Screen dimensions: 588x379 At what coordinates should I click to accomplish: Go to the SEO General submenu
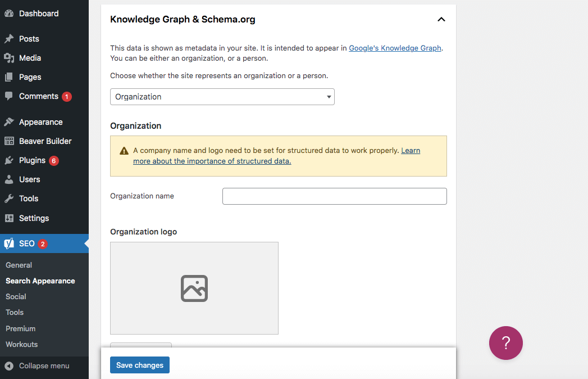(19, 265)
